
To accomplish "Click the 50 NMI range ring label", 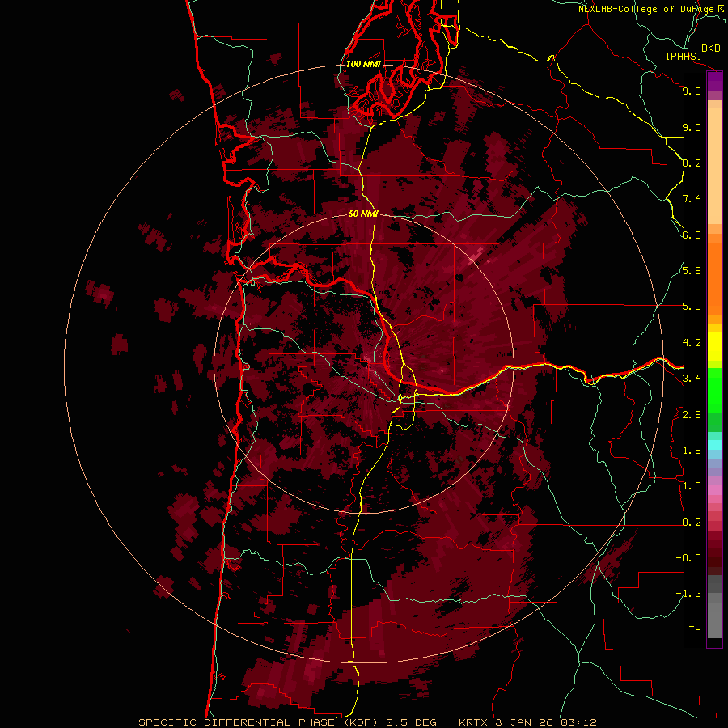I will pos(363,214).
